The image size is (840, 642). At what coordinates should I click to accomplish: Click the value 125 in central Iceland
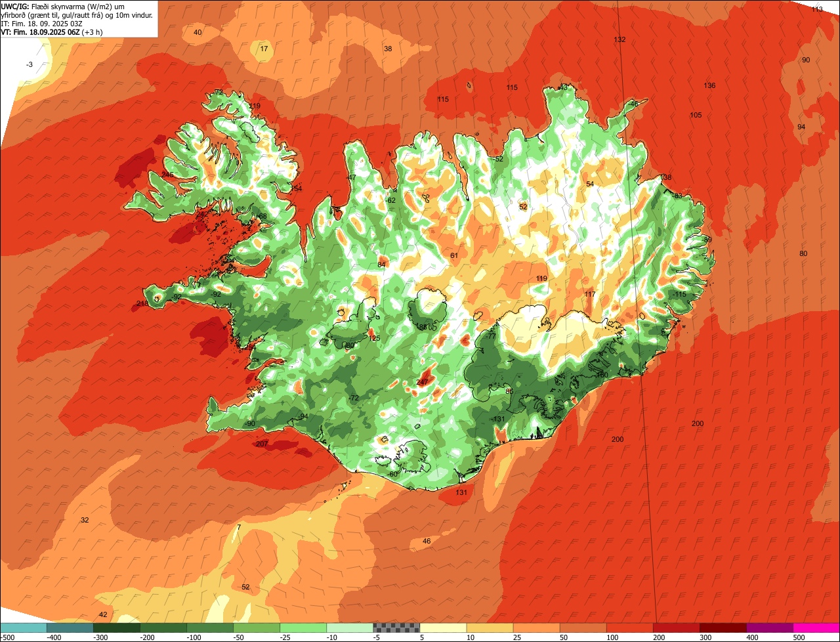coord(375,338)
